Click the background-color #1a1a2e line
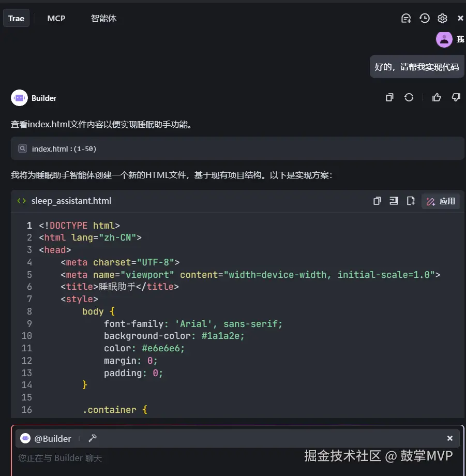The height and width of the screenshot is (476, 466). 174,336
